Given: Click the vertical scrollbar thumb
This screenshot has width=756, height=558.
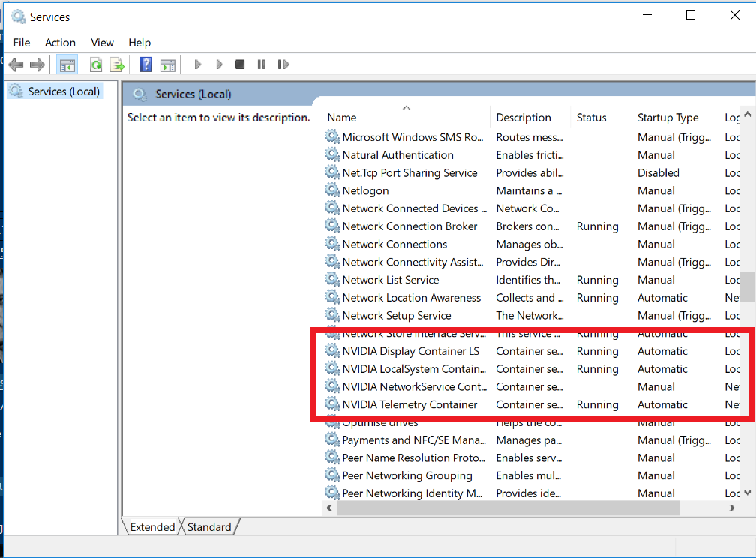Looking at the screenshot, I should pos(748,286).
